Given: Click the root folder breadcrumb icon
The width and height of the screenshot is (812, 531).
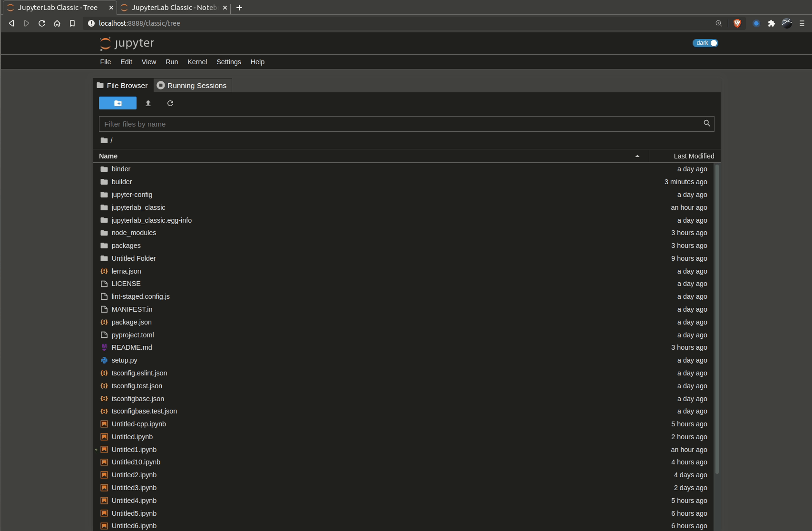Looking at the screenshot, I should pyautogui.click(x=104, y=140).
